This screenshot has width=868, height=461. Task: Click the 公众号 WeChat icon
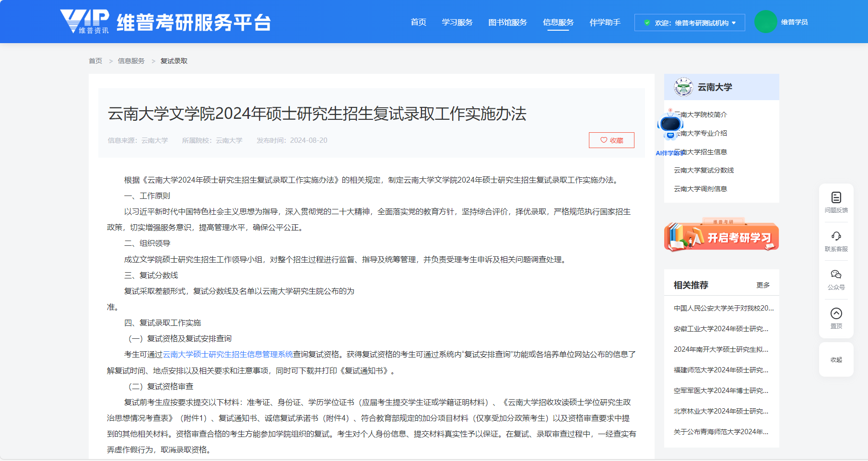click(836, 275)
